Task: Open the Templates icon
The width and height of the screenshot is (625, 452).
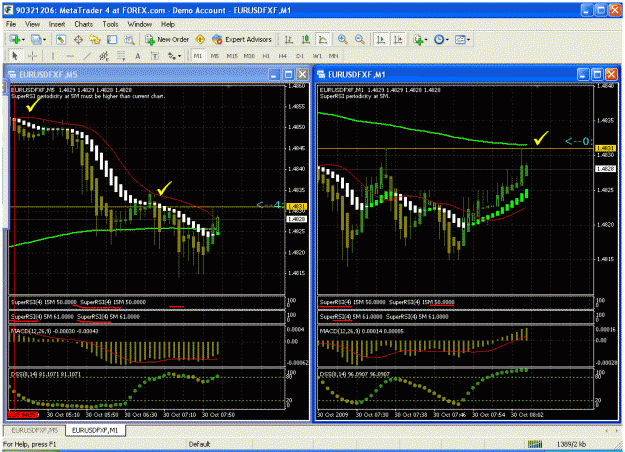Action: click(460, 39)
